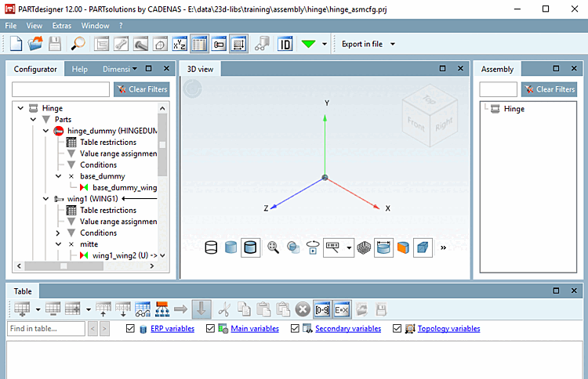Click the Configurator tree vertical scrollbar thumb
The height and width of the screenshot is (379, 588).
[162, 145]
